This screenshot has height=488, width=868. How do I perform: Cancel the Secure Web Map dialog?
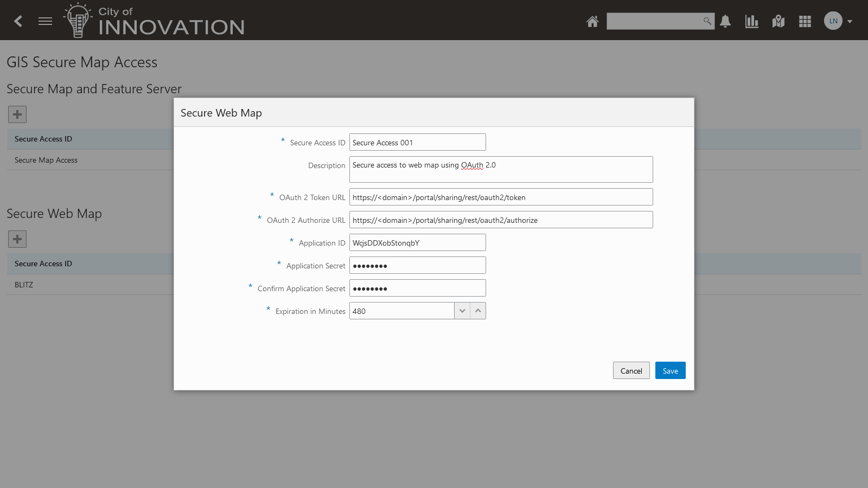point(631,370)
